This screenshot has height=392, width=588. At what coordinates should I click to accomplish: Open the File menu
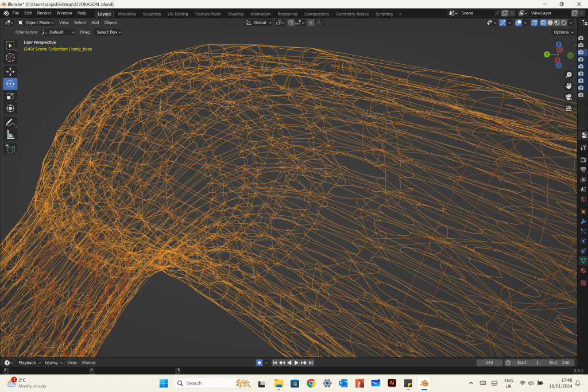pos(16,13)
